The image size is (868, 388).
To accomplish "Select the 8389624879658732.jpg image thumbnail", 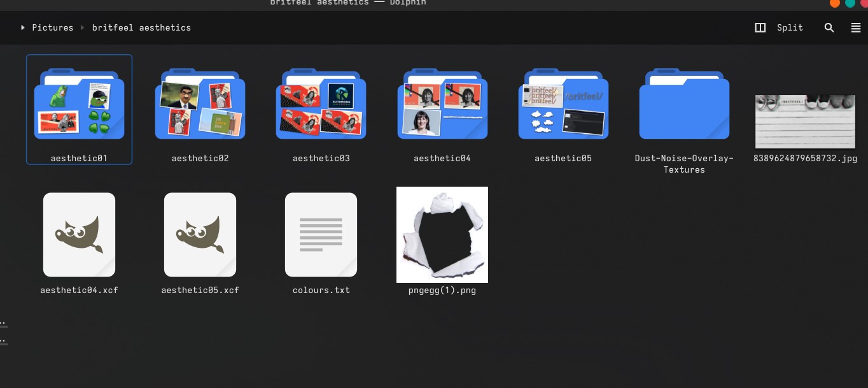I will (x=805, y=121).
